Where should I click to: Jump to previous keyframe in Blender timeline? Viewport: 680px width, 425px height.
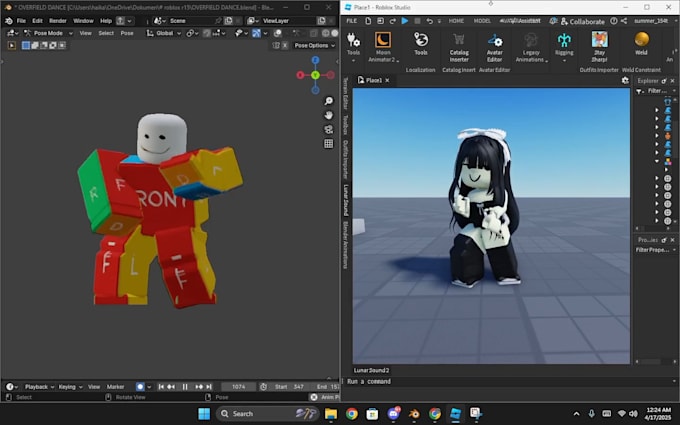[171, 386]
